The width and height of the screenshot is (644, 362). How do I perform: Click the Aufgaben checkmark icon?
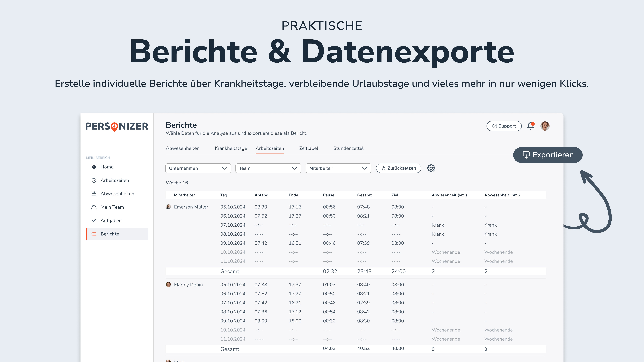94,221
